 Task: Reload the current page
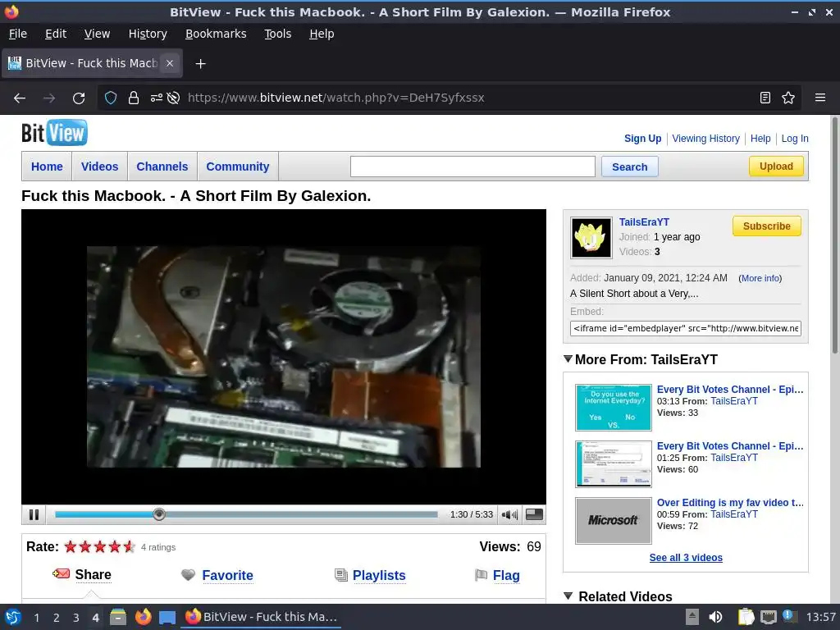point(79,98)
